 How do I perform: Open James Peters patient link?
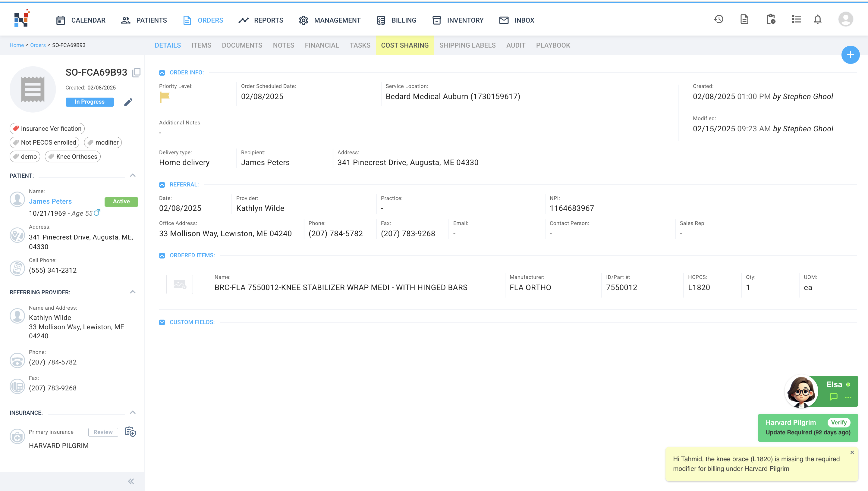point(50,201)
